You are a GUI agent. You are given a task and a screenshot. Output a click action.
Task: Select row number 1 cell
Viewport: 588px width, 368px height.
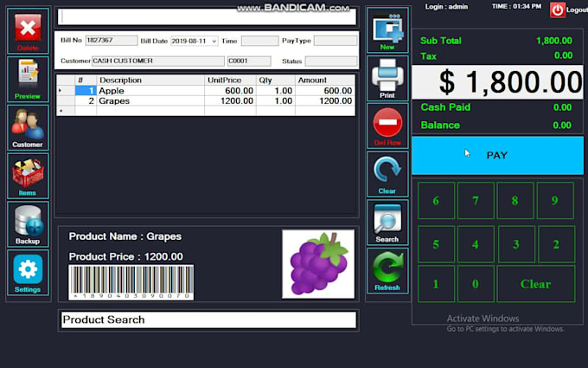coord(86,91)
